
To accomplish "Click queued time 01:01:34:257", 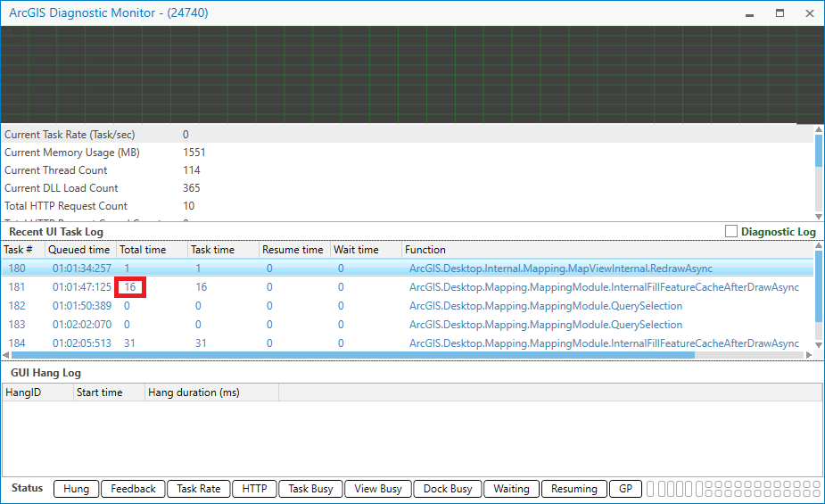I will pos(82,269).
